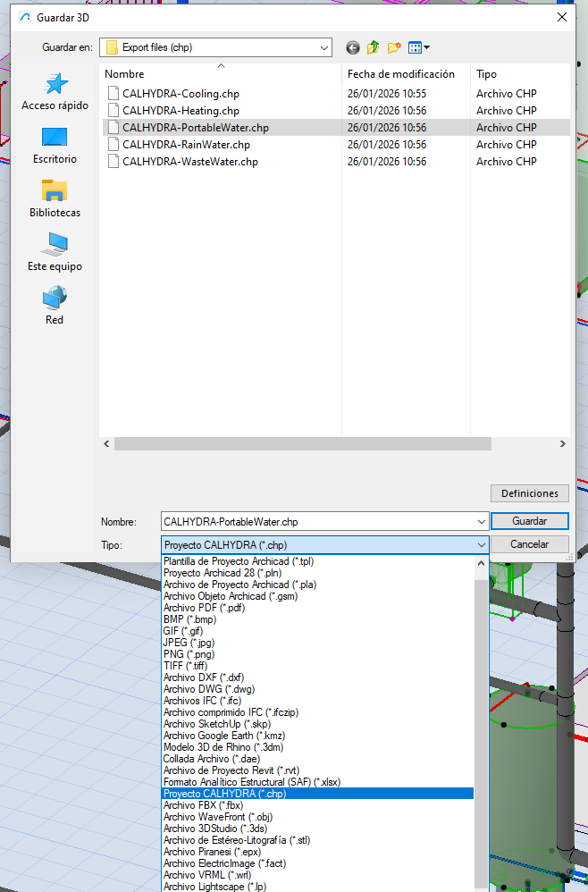
Task: Open Este equipo in sidebar
Action: [x=55, y=253]
